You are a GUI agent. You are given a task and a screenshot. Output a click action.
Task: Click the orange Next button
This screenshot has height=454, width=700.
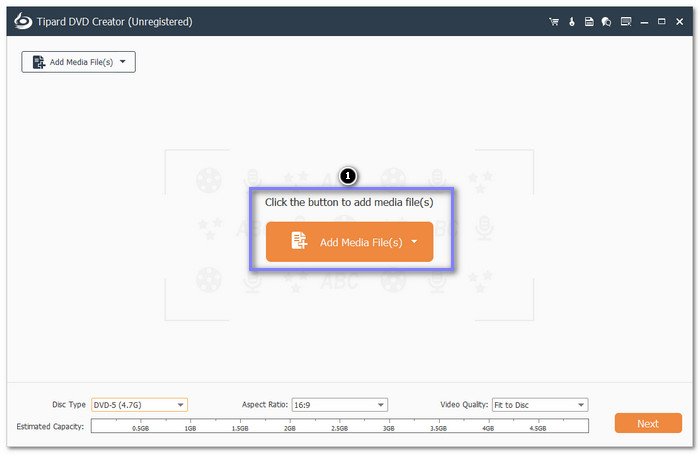(648, 423)
